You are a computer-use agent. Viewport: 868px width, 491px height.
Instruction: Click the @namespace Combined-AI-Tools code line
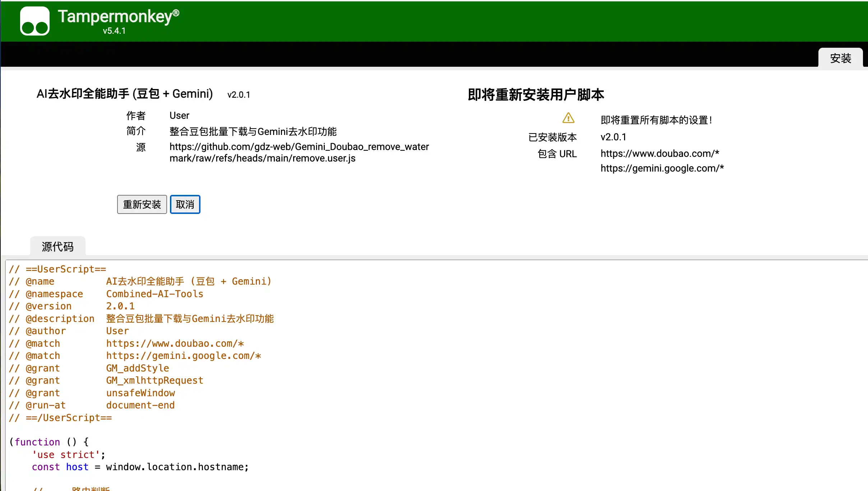pyautogui.click(x=106, y=294)
